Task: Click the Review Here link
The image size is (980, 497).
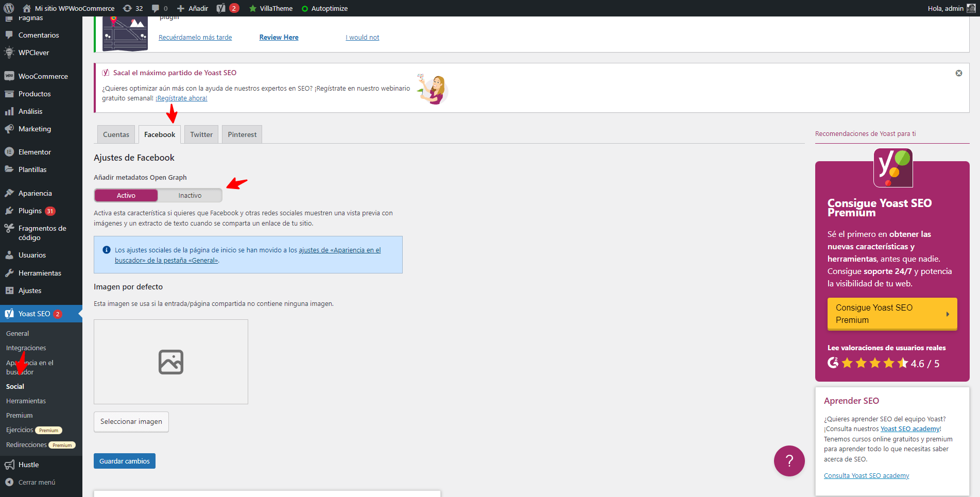Action: [279, 37]
